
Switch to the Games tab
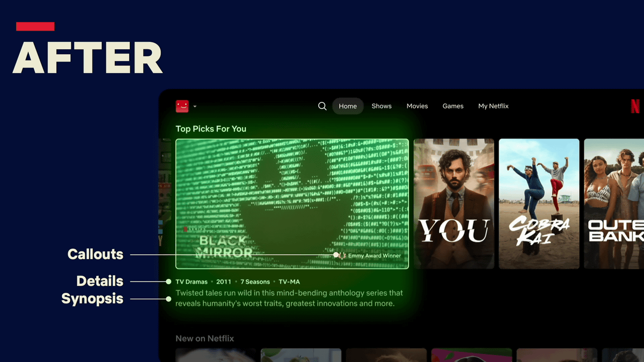click(453, 106)
